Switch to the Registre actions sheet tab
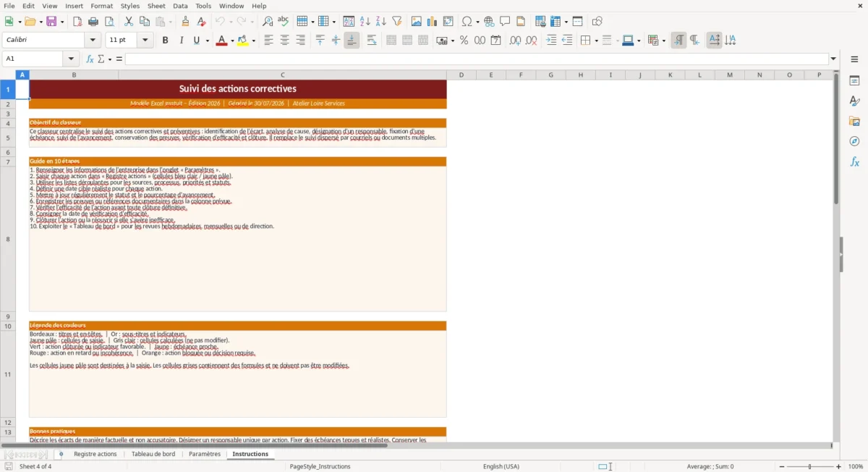 (95, 454)
